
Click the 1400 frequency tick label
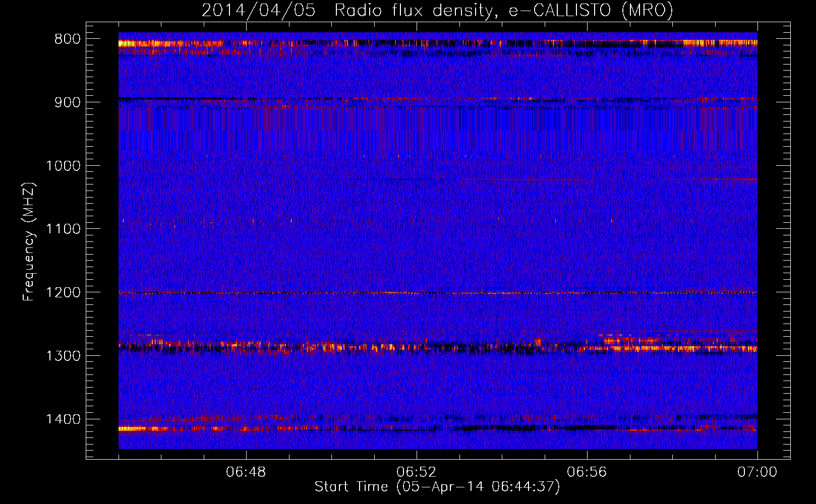pos(63,419)
